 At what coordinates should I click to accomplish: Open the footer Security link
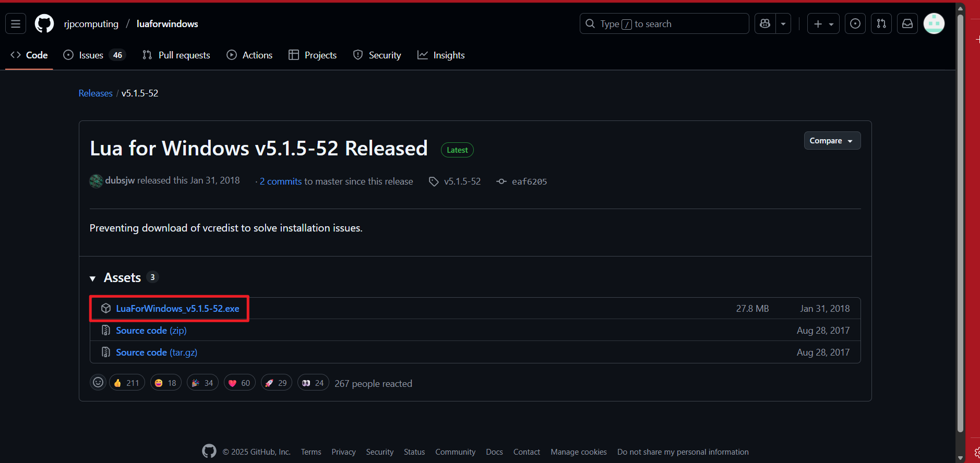coord(380,452)
